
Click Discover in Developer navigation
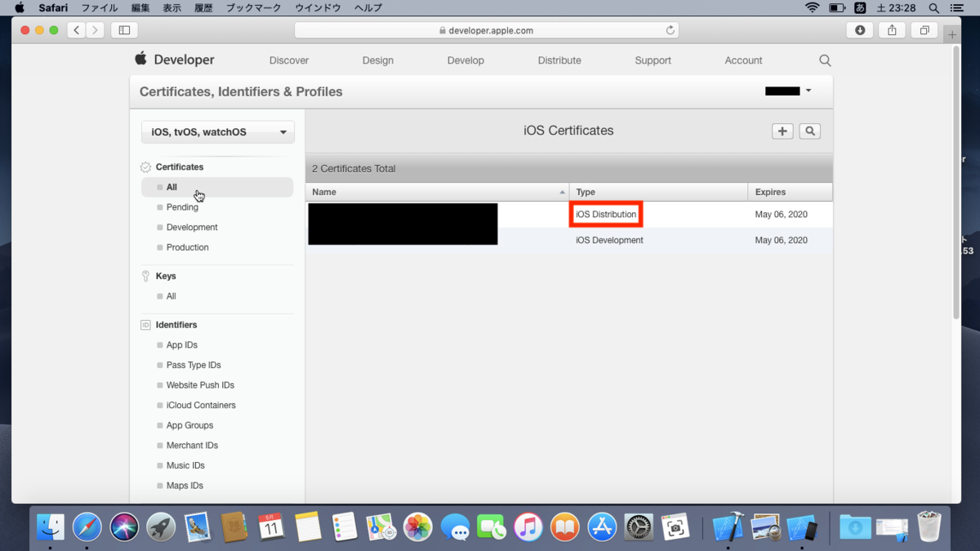[289, 60]
